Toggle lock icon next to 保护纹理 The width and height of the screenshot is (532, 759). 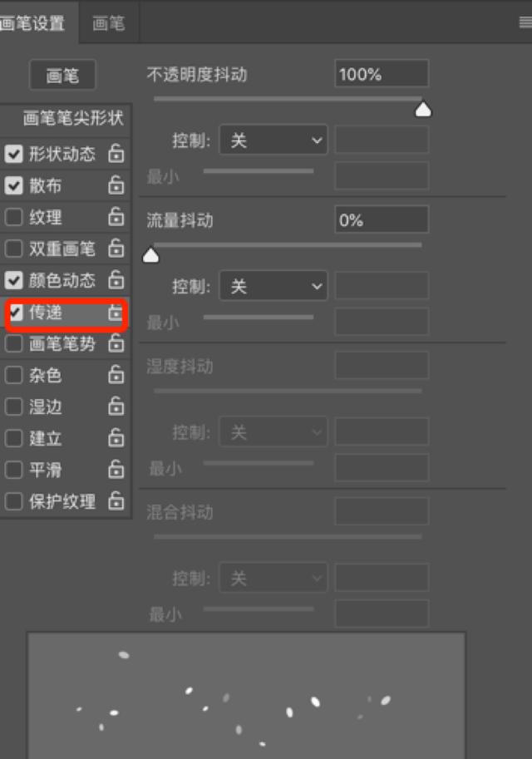pyautogui.click(x=116, y=501)
